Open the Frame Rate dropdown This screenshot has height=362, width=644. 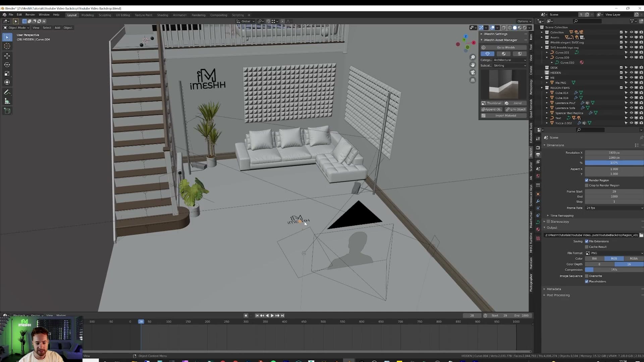pyautogui.click(x=614, y=208)
